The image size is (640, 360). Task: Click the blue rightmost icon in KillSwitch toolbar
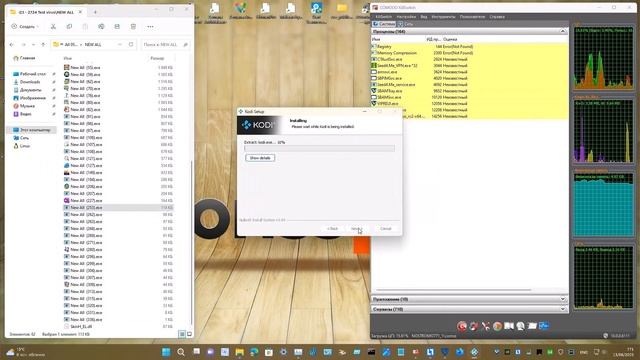point(544,326)
